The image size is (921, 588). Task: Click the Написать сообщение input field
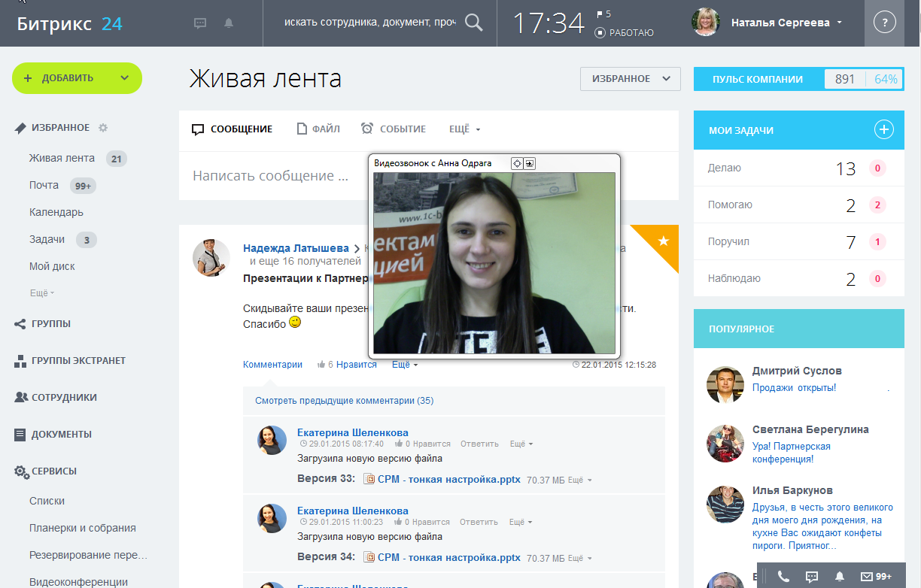[x=429, y=176]
